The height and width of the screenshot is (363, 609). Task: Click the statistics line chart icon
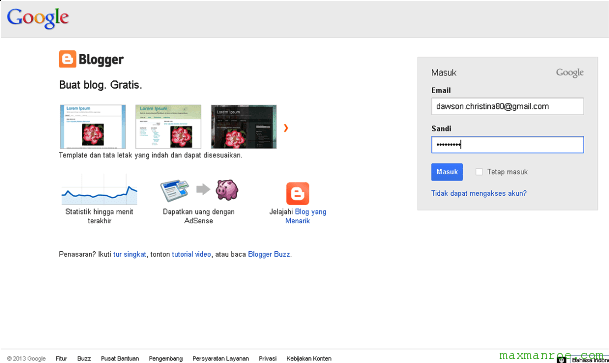[x=99, y=190]
